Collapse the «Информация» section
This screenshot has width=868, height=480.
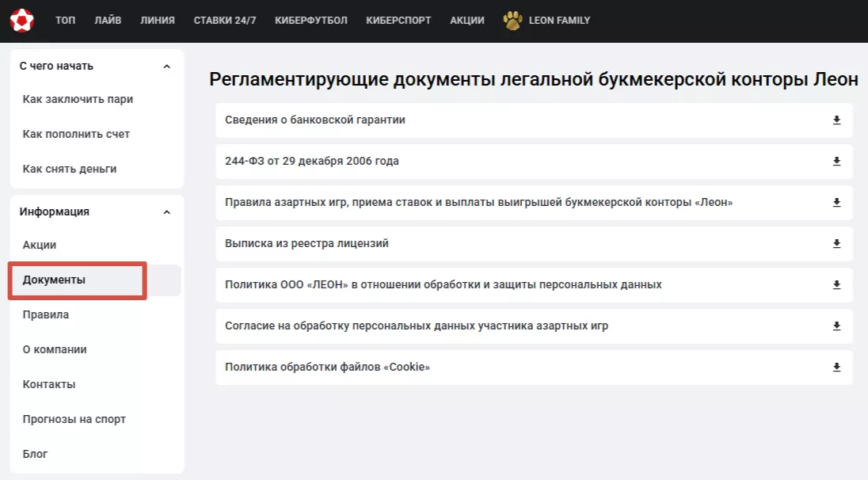[167, 211]
